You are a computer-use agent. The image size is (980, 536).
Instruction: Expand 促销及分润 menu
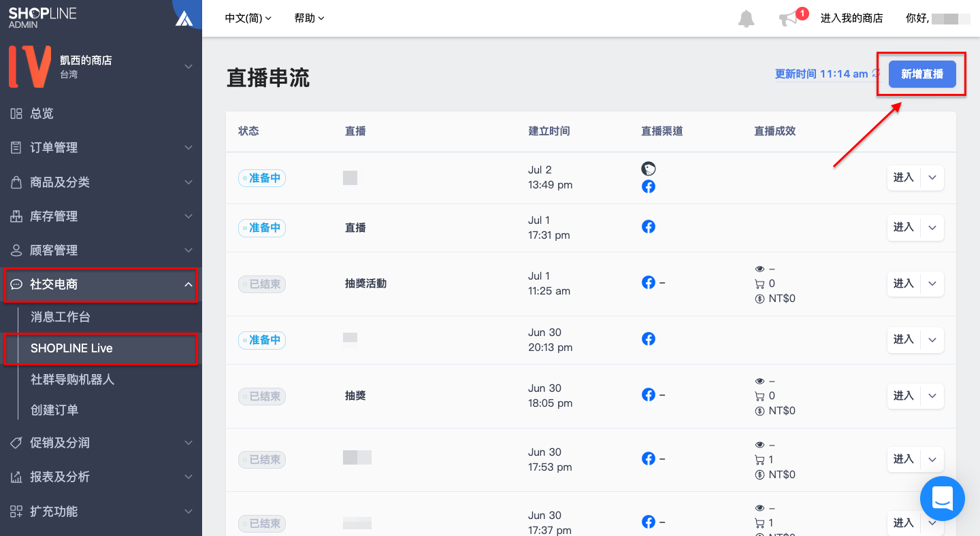[101, 443]
